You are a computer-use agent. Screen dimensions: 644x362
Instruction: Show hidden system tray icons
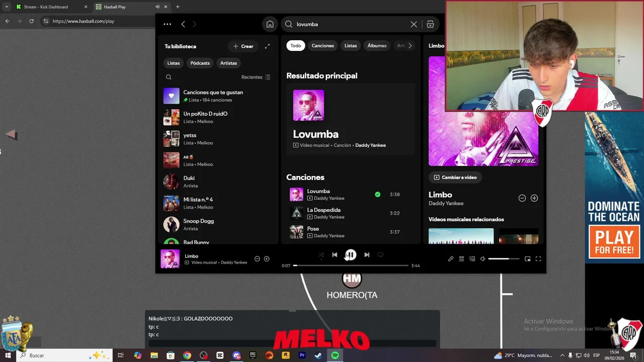pos(562,355)
